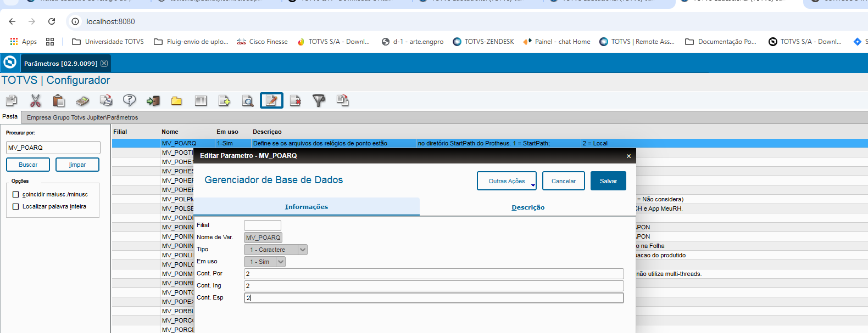Image resolution: width=868 pixels, height=333 pixels.
Task: Click the TOTVS logo icon
Action: (x=10, y=63)
